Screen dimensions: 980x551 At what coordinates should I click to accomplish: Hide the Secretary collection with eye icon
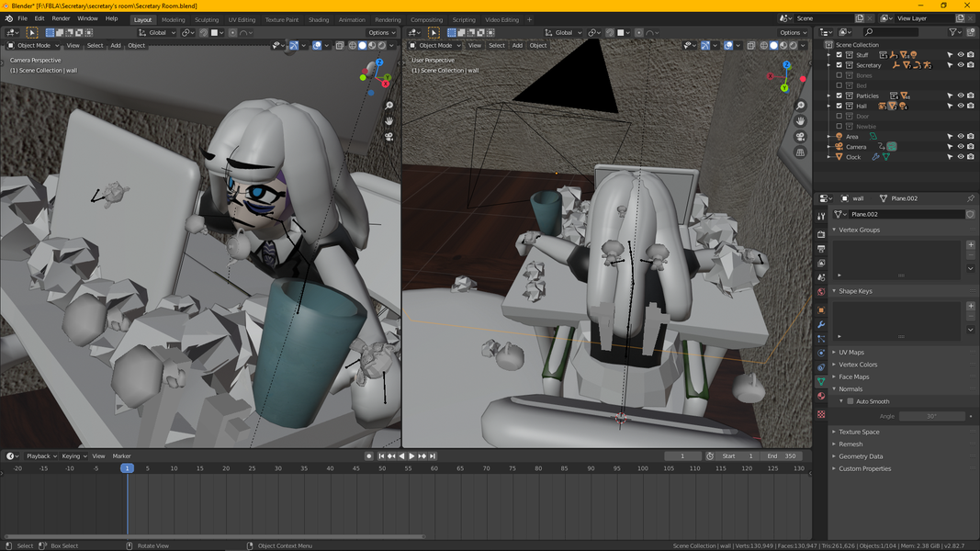click(961, 65)
